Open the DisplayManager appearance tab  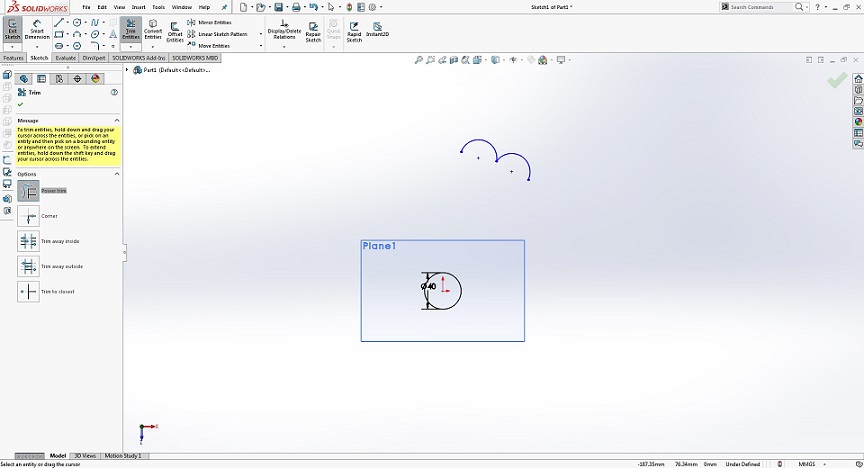pos(95,79)
